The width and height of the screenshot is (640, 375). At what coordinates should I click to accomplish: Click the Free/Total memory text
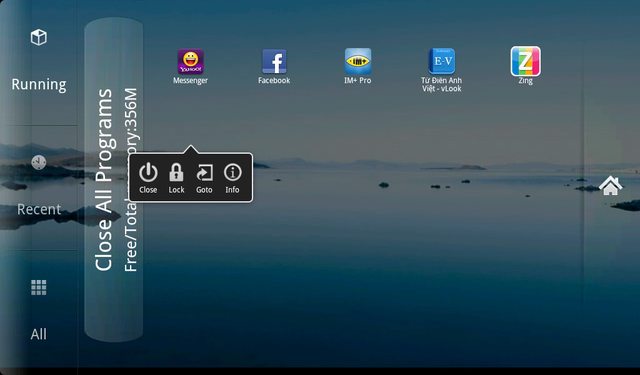click(x=131, y=180)
